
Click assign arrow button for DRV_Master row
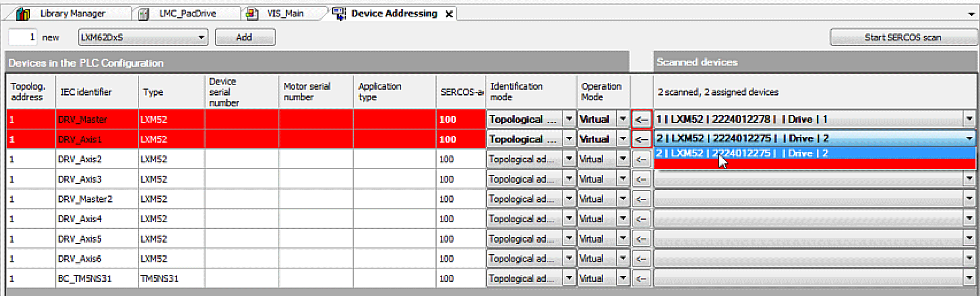click(641, 119)
